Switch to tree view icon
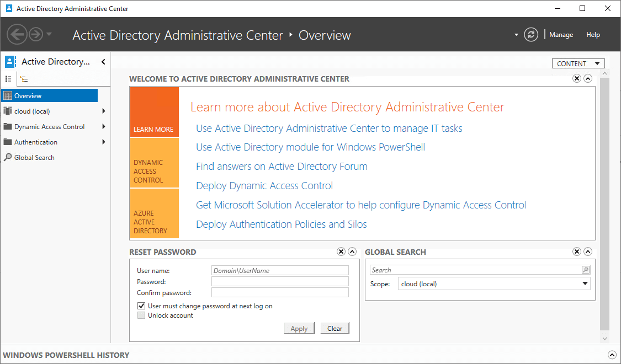The height and width of the screenshot is (364, 621). click(x=24, y=79)
